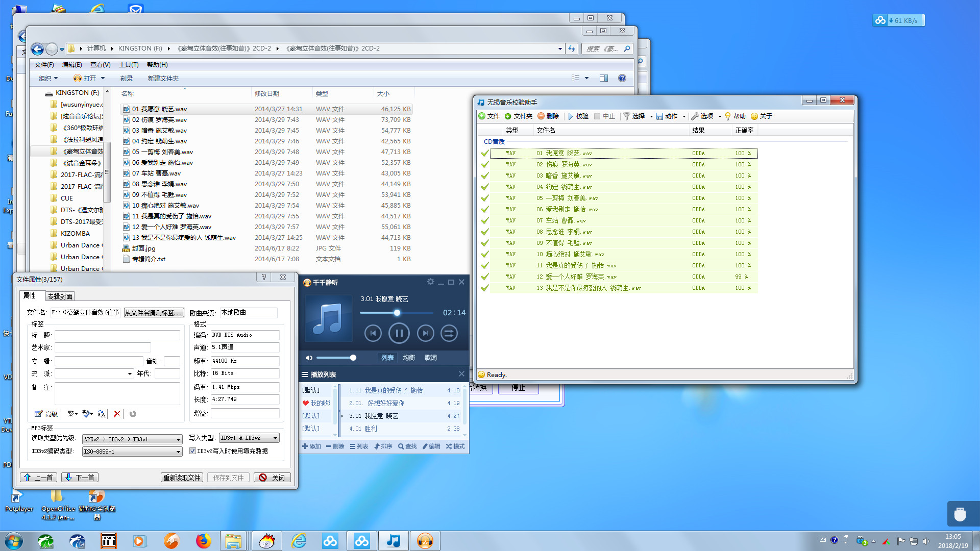Click player volume slider
Image resolution: width=980 pixels, height=551 pixels.
pyautogui.click(x=336, y=358)
